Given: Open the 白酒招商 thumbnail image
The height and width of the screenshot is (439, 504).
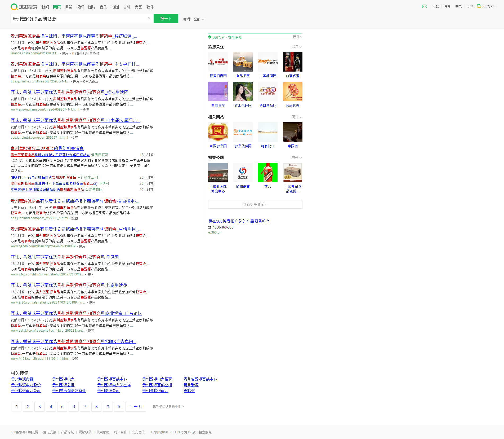Looking at the screenshot, I should 218,91.
